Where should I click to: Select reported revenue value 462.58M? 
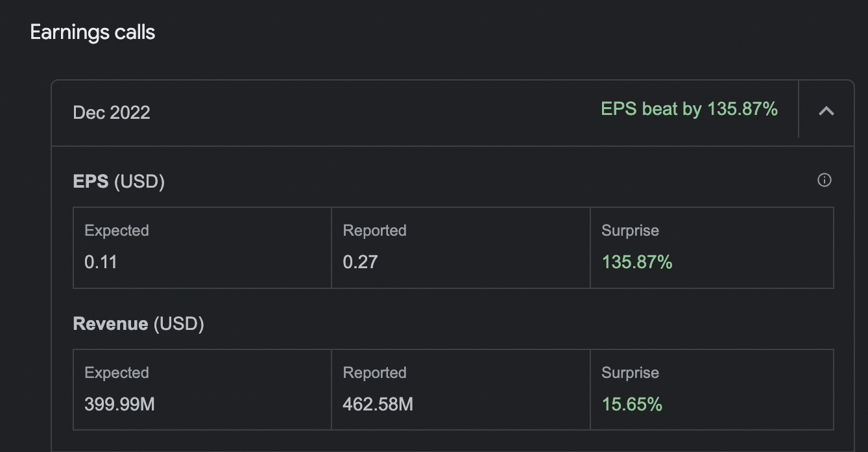pyautogui.click(x=378, y=405)
